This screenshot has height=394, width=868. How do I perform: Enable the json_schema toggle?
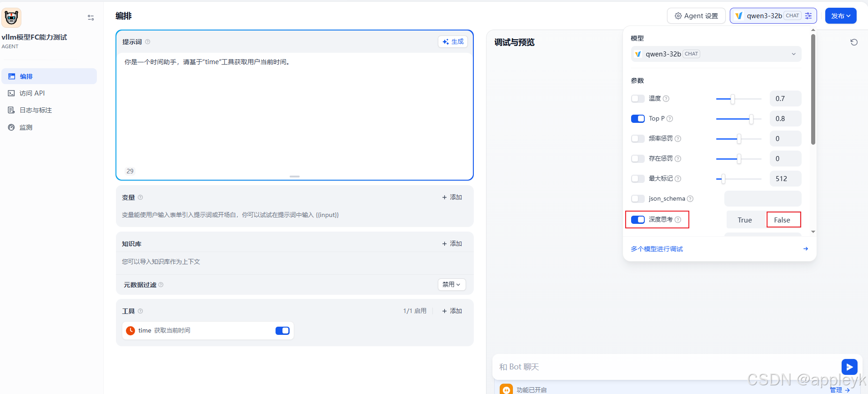[x=638, y=199]
